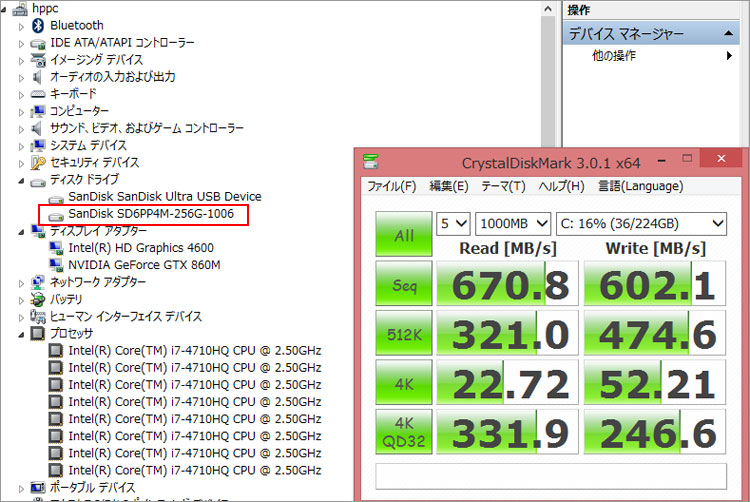Click the battery category icon
Screen dimensions: 750x502
tap(38, 300)
